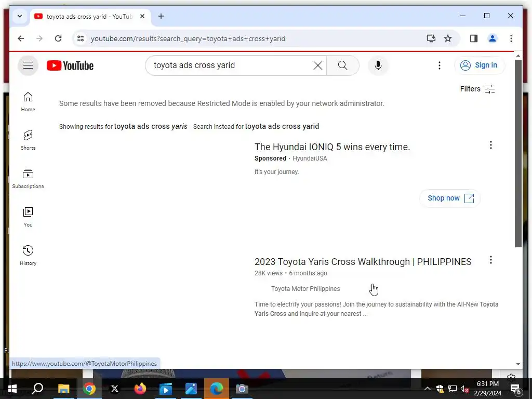Open File Explorer from the taskbar
Viewport: 532px width, 399px height.
pyautogui.click(x=63, y=389)
